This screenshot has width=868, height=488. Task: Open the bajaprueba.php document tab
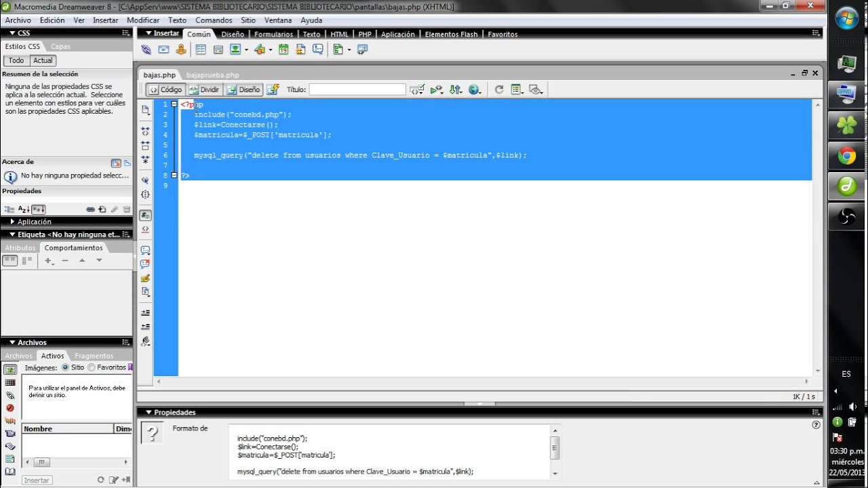coord(212,75)
